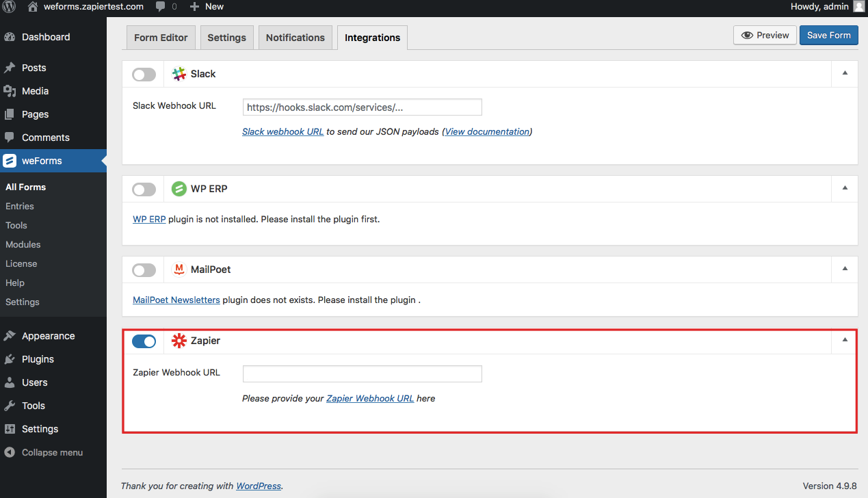Click weforms.zapiertest.com site name

pyautogui.click(x=94, y=7)
